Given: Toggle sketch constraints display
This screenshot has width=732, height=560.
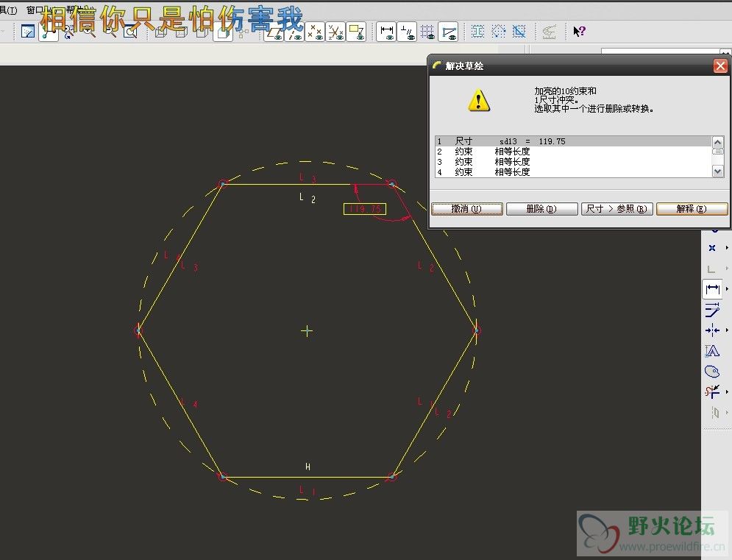Looking at the screenshot, I should [407, 32].
